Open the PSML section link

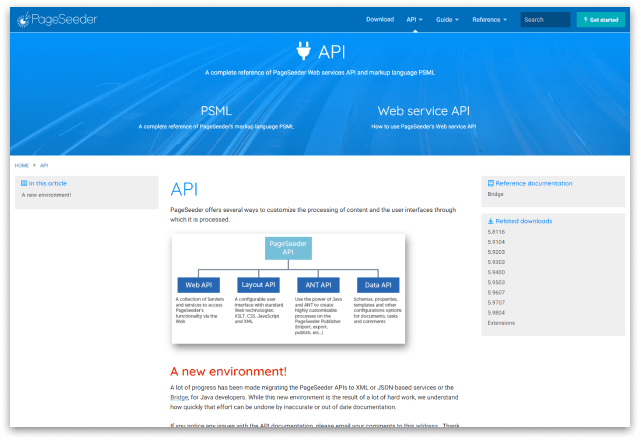click(217, 111)
